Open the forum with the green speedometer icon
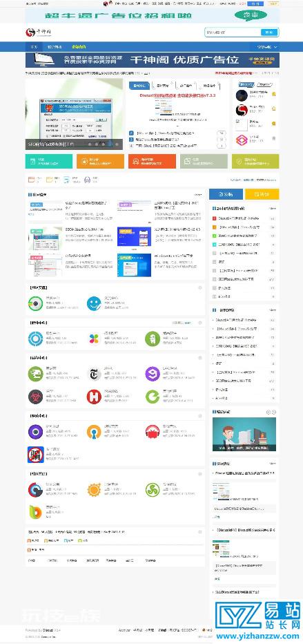Image resolution: width=303 pixels, height=644 pixels. (x=35, y=374)
